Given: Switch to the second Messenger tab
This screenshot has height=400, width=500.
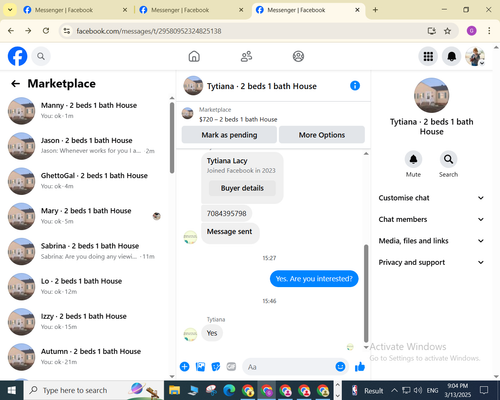Looking at the screenshot, I should click(191, 10).
